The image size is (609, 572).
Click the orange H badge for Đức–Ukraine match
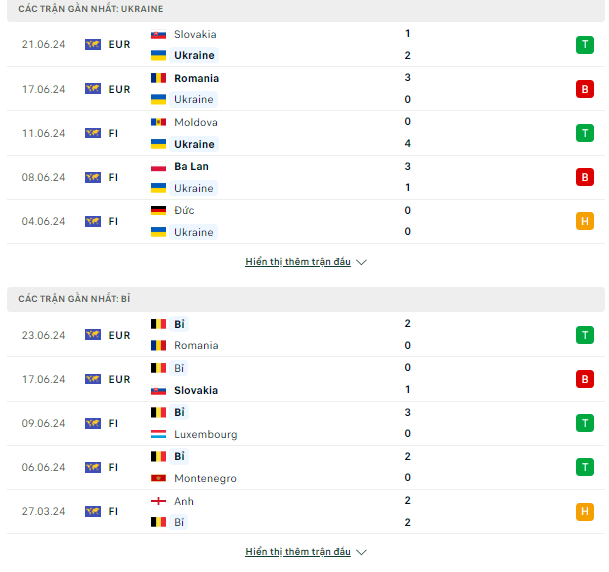[585, 221]
